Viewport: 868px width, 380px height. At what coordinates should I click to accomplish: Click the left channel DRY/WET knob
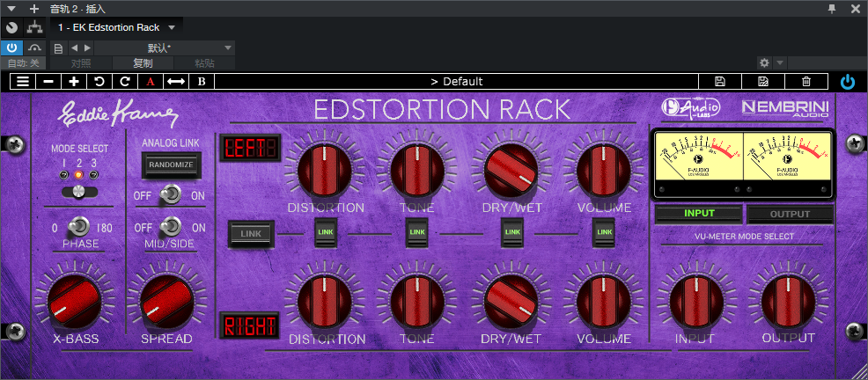point(511,170)
